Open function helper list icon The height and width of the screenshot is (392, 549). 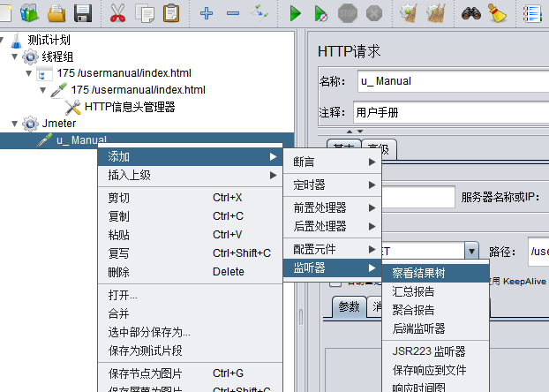532,14
